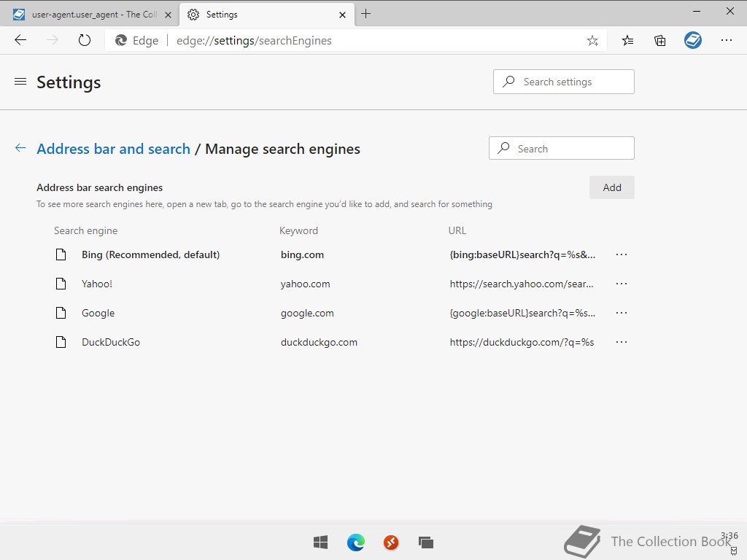Open the Settings hamburger menu

click(x=20, y=82)
